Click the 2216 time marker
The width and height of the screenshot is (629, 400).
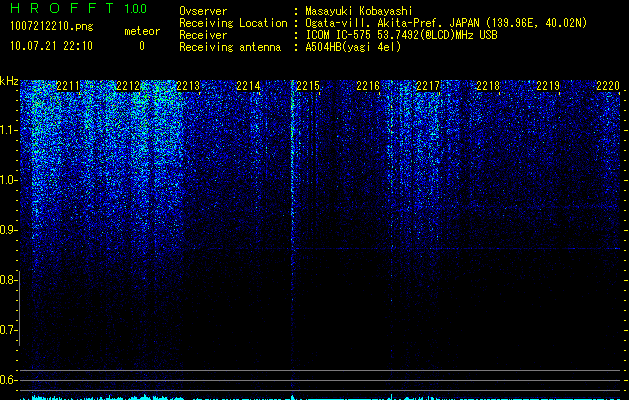368,86
